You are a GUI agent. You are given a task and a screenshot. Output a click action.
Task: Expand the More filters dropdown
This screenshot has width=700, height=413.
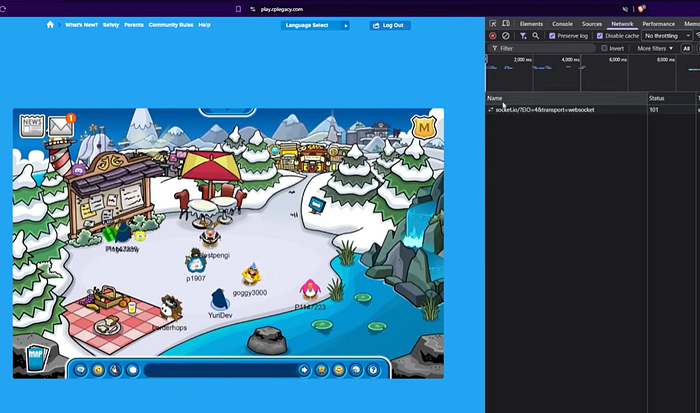coord(655,48)
